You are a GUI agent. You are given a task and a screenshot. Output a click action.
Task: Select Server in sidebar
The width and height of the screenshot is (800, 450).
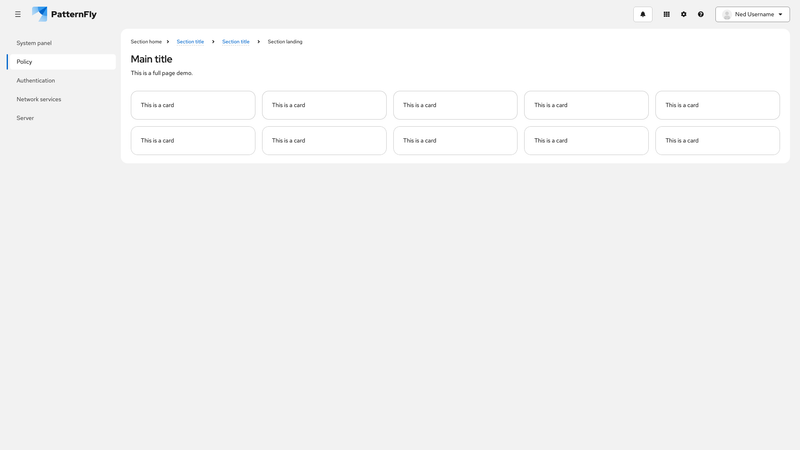(x=61, y=118)
